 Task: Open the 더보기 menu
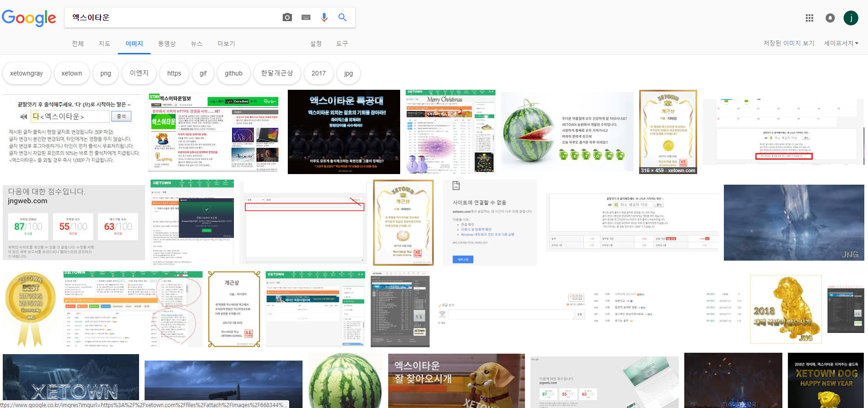226,43
